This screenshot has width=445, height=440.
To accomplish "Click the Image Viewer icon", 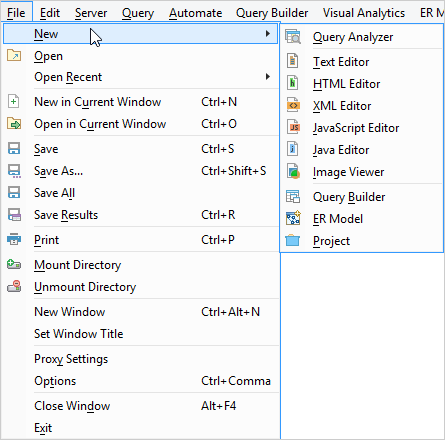I will tap(293, 172).
